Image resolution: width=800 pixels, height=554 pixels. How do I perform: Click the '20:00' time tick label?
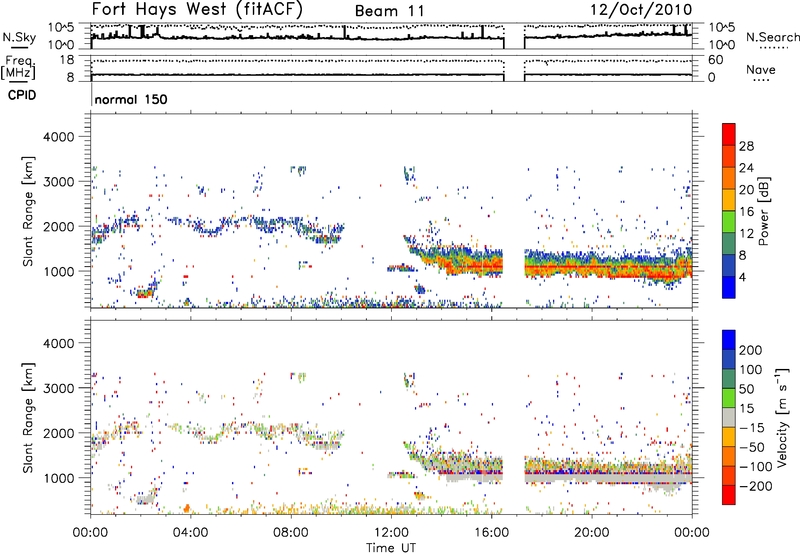[592, 533]
